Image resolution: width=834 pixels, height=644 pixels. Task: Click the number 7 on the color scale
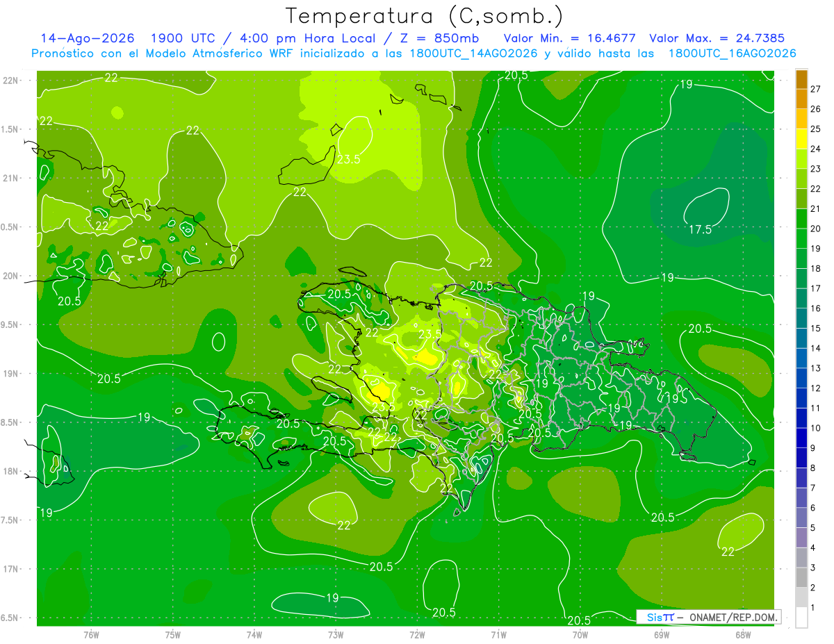click(x=813, y=488)
